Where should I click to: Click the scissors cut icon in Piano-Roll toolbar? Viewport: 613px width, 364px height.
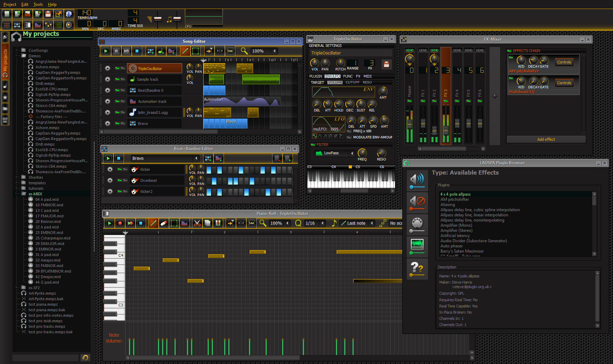(x=197, y=223)
